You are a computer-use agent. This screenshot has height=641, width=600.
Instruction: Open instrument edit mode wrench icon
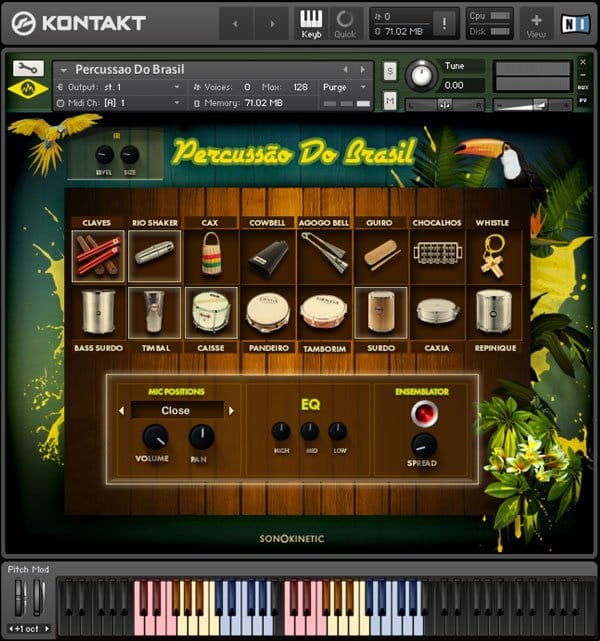click(x=28, y=68)
